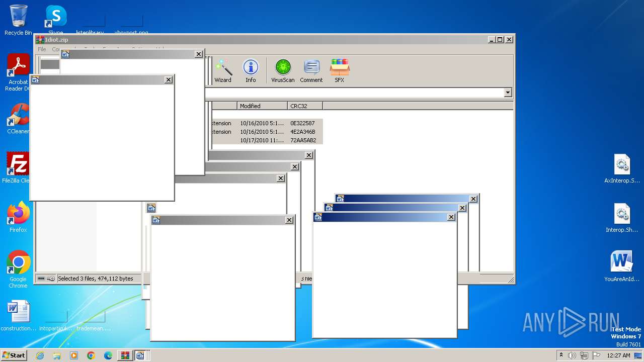Open Windows Explorer from the taskbar
Screen dimensions: 644x362
tap(57, 355)
